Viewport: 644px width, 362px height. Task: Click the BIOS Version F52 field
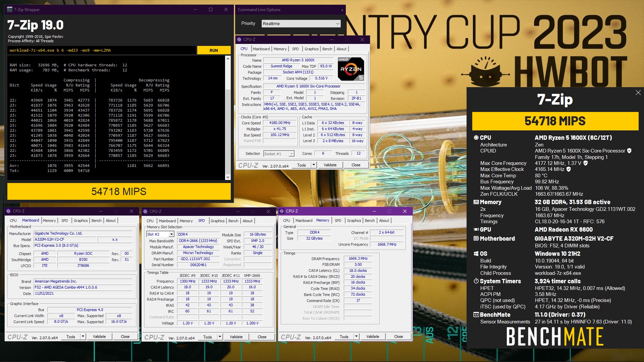(x=83, y=287)
